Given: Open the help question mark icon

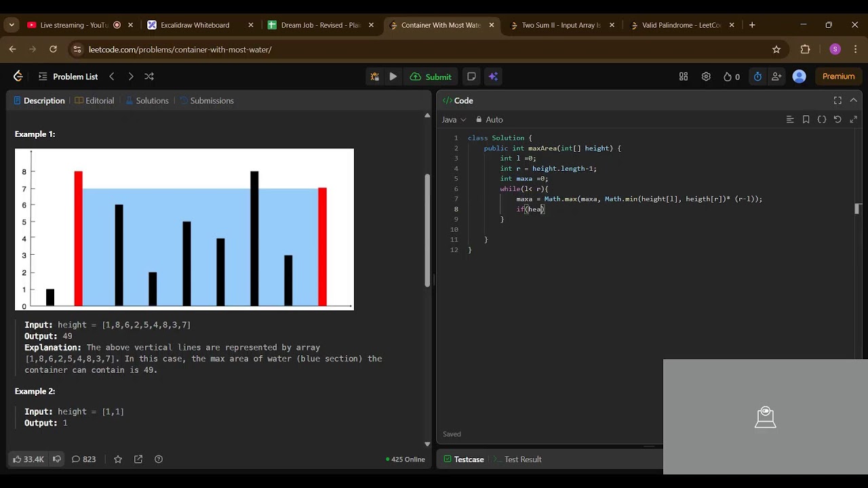Looking at the screenshot, I should click(x=159, y=459).
